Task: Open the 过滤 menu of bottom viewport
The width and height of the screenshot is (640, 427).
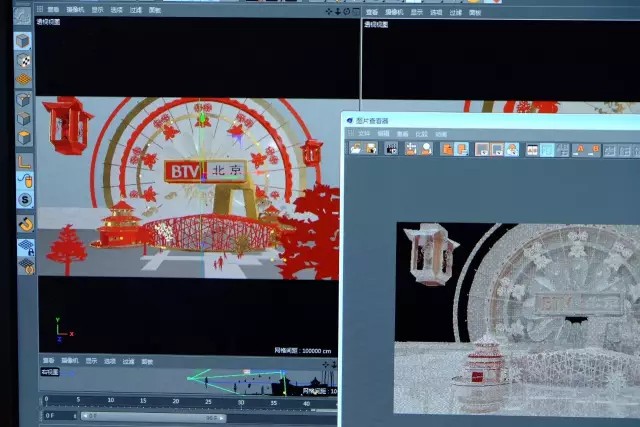Action: [128, 362]
